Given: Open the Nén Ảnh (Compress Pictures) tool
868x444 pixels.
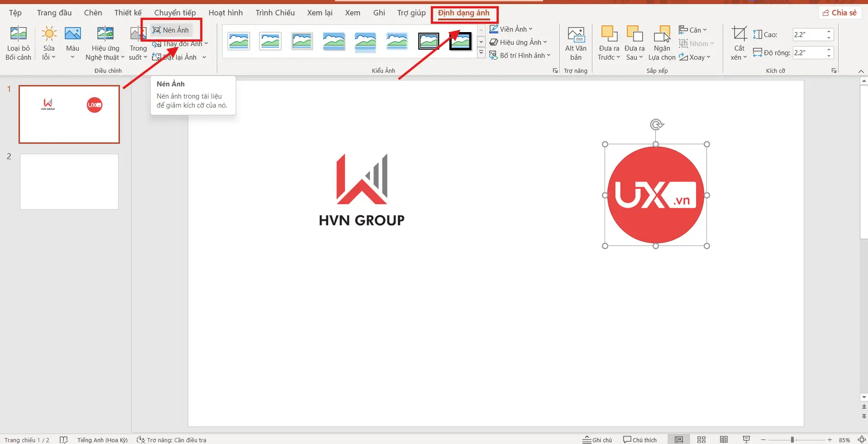Looking at the screenshot, I should point(172,30).
